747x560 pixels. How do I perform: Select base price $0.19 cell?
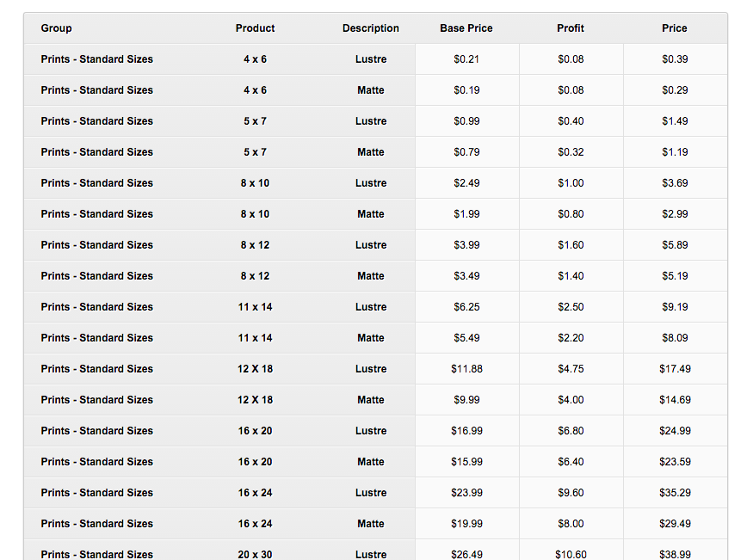point(466,90)
